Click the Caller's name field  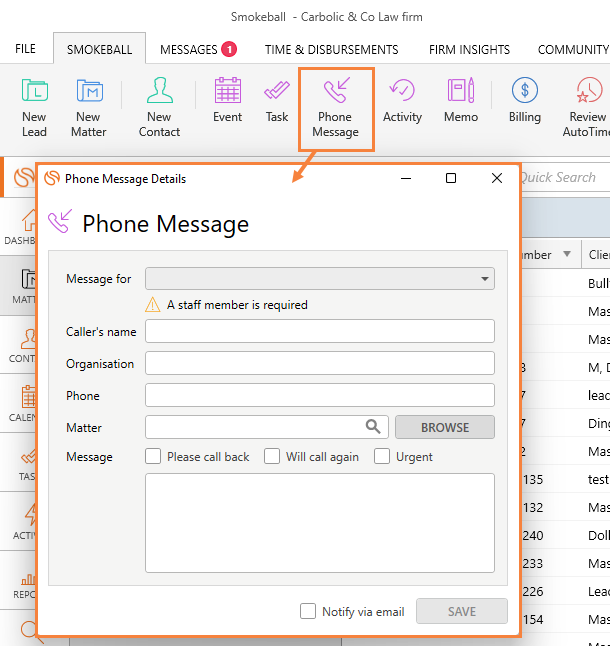tap(320, 331)
